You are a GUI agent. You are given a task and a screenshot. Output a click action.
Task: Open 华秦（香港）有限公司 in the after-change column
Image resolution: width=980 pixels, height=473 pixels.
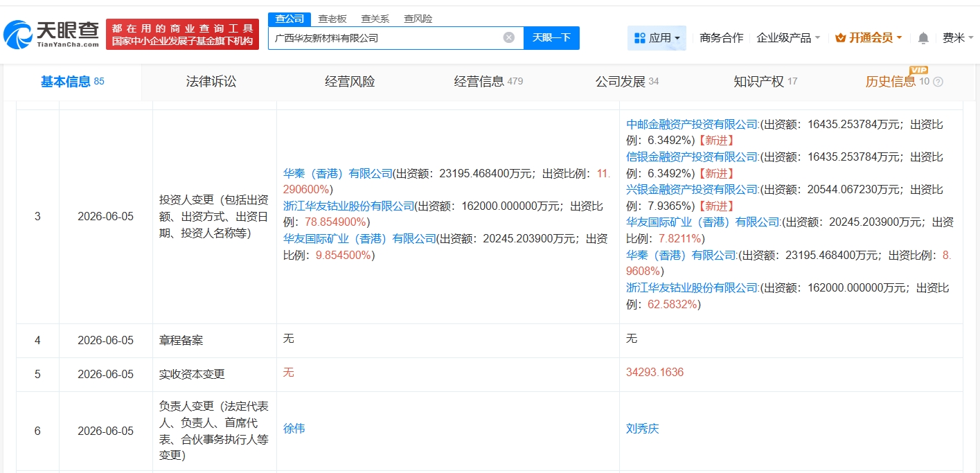point(681,255)
